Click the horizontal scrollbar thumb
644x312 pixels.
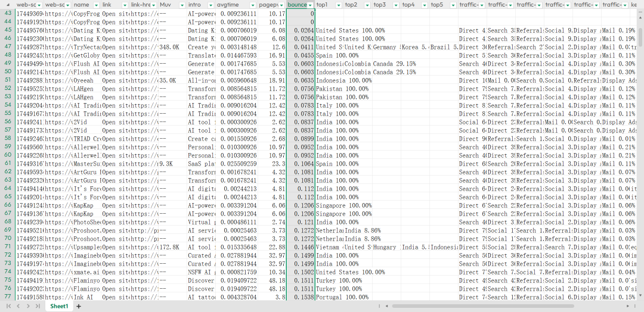[482, 306]
